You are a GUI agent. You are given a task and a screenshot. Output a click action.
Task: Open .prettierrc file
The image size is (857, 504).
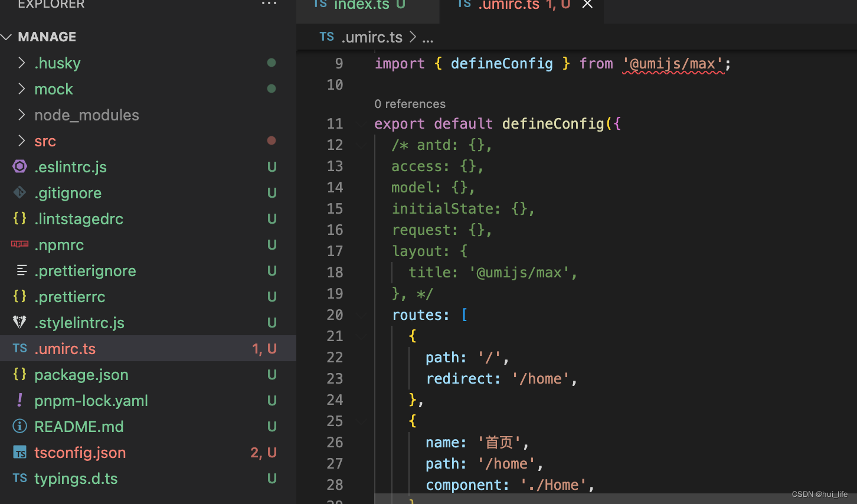[70, 297]
